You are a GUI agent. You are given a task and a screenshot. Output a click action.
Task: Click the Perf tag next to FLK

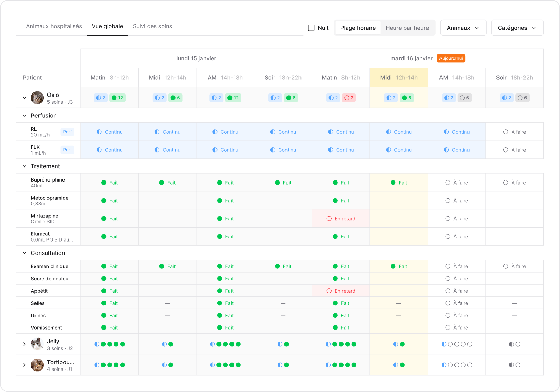67,150
